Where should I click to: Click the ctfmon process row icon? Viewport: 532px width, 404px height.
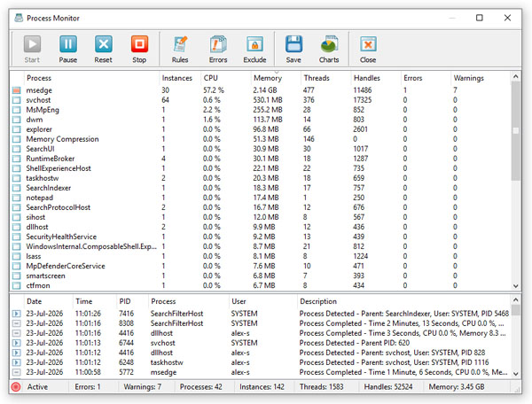click(x=16, y=285)
